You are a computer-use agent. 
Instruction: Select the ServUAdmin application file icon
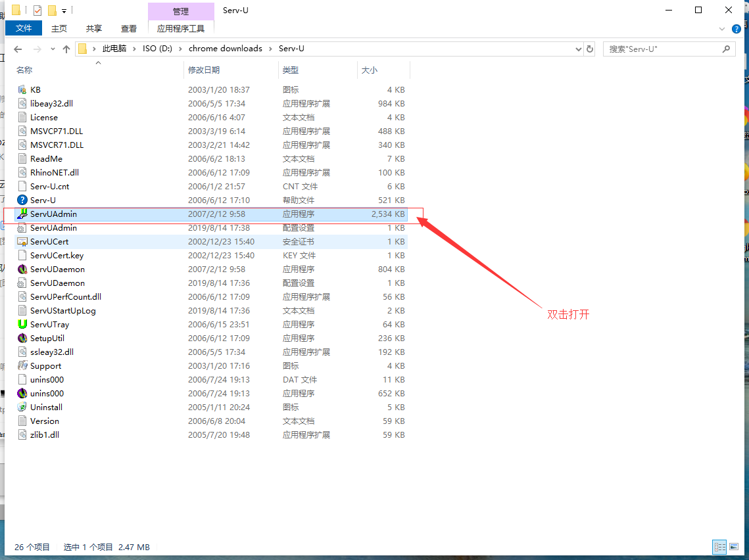[x=22, y=214]
